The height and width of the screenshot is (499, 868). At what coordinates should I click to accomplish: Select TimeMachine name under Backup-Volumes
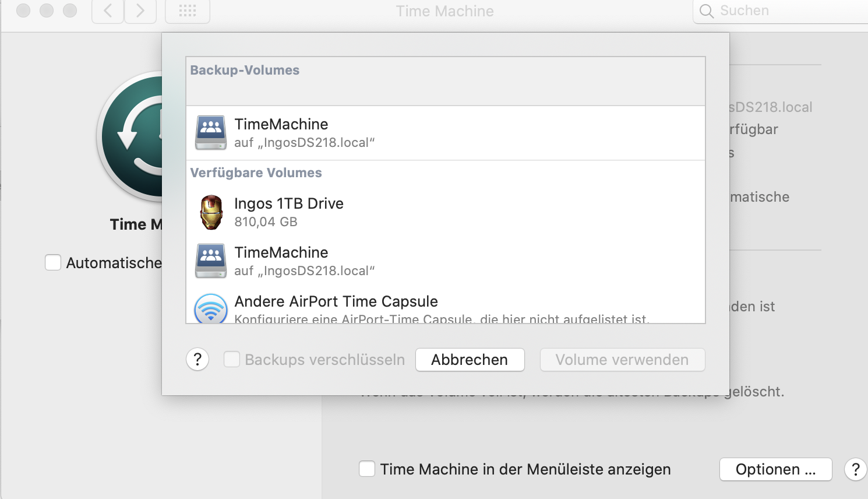point(281,124)
